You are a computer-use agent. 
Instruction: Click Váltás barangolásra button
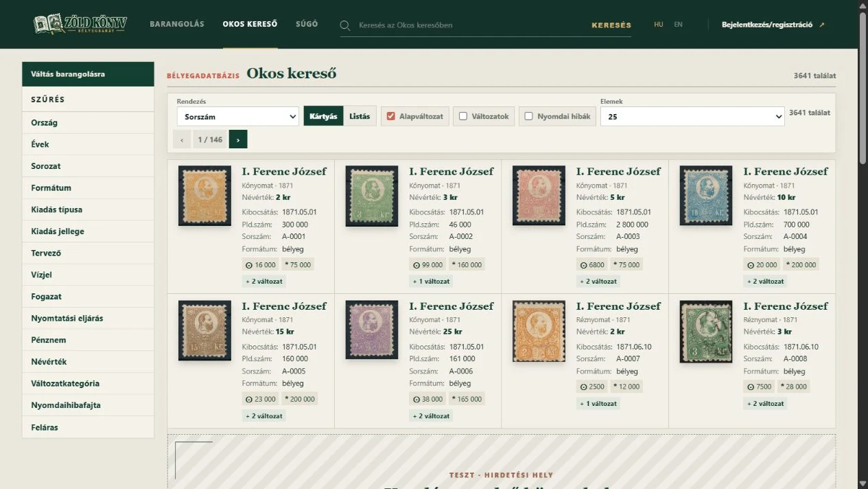click(x=88, y=74)
